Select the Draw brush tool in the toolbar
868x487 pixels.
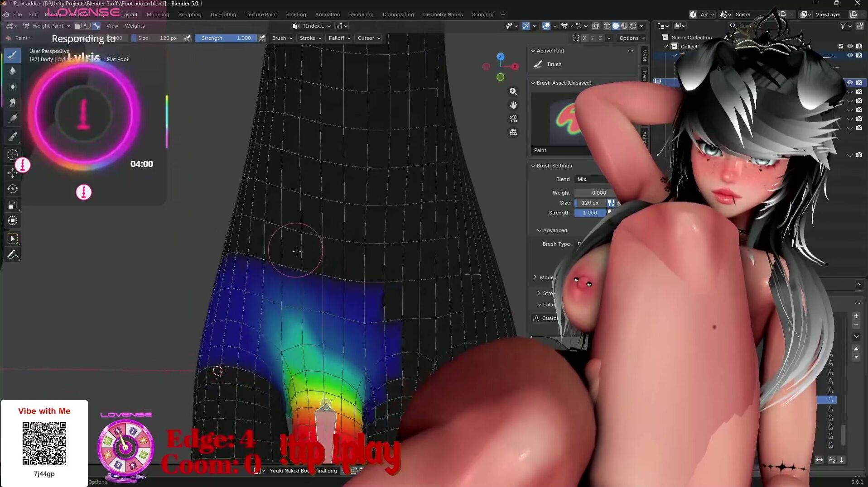[13, 55]
